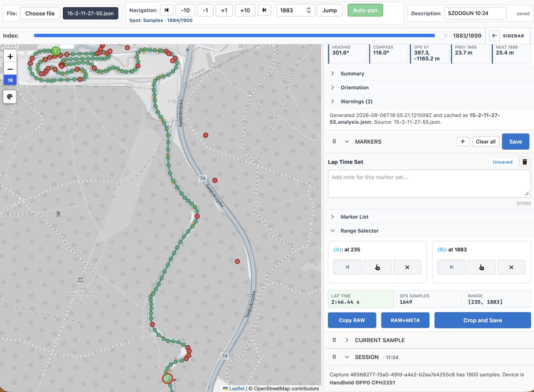Click the Index slider track

coord(241,36)
